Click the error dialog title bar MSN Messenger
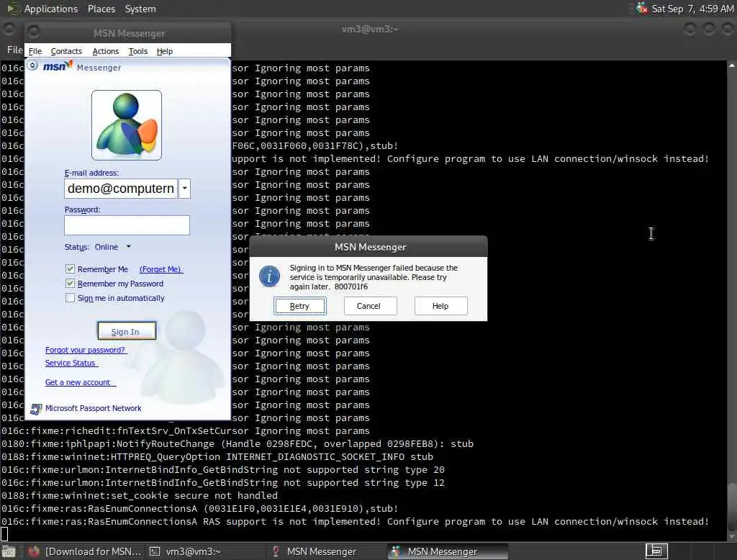Screen dimensions: 737x560 point(368,247)
